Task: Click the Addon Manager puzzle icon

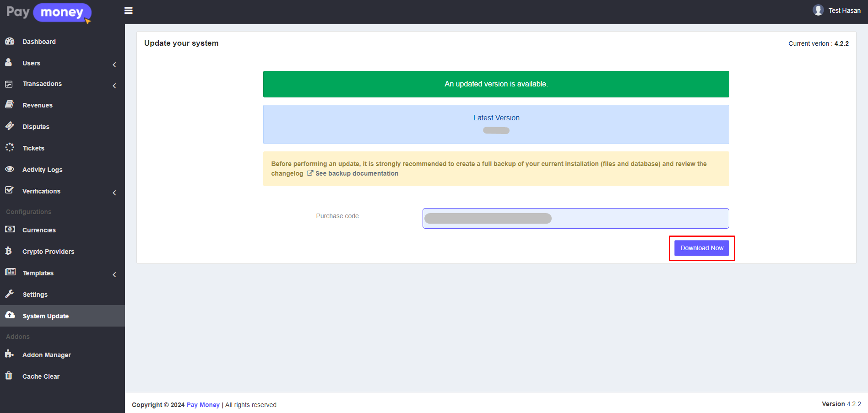Action: coord(9,354)
